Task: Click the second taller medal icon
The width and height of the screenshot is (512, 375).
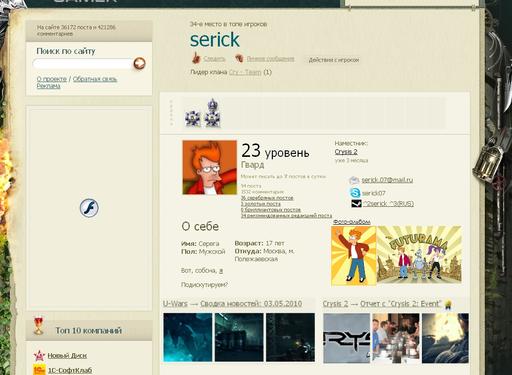Action: click(x=212, y=113)
